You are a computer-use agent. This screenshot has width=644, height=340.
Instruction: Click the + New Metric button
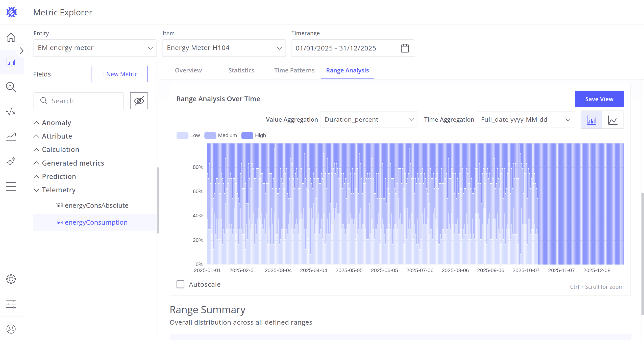(119, 74)
